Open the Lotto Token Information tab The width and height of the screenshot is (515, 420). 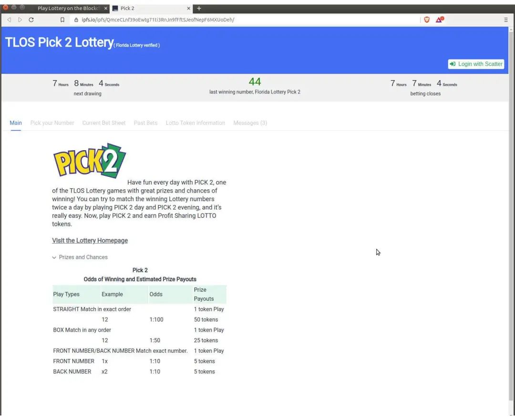[x=196, y=123]
